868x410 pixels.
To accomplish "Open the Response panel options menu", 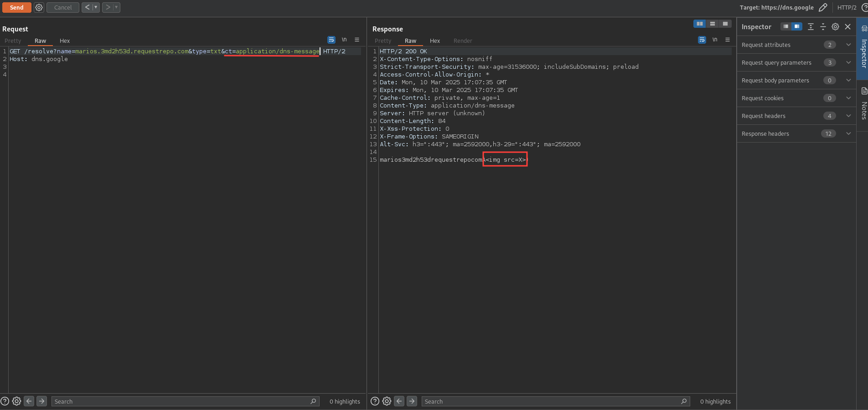I will click(x=728, y=40).
